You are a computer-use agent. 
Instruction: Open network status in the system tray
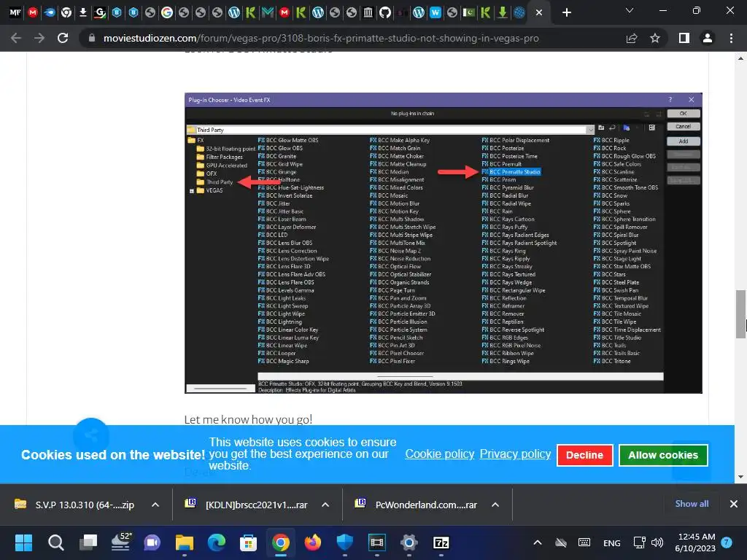pyautogui.click(x=639, y=542)
